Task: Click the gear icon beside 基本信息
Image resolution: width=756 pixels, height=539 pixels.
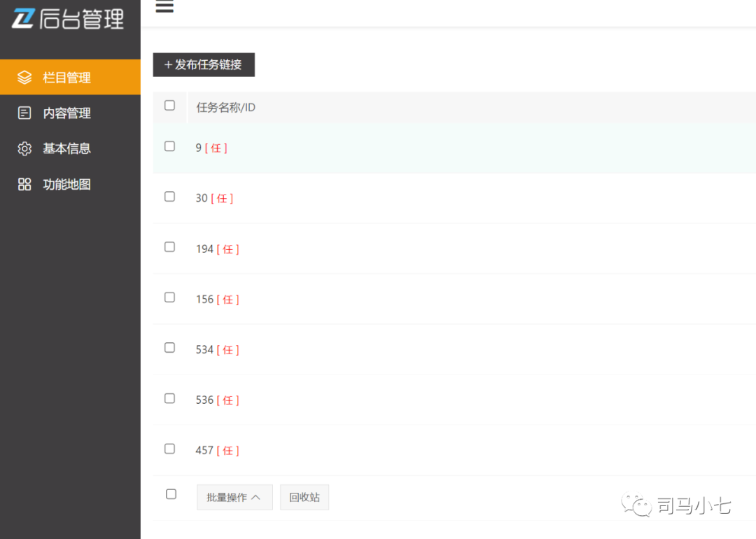Action: coord(24,148)
